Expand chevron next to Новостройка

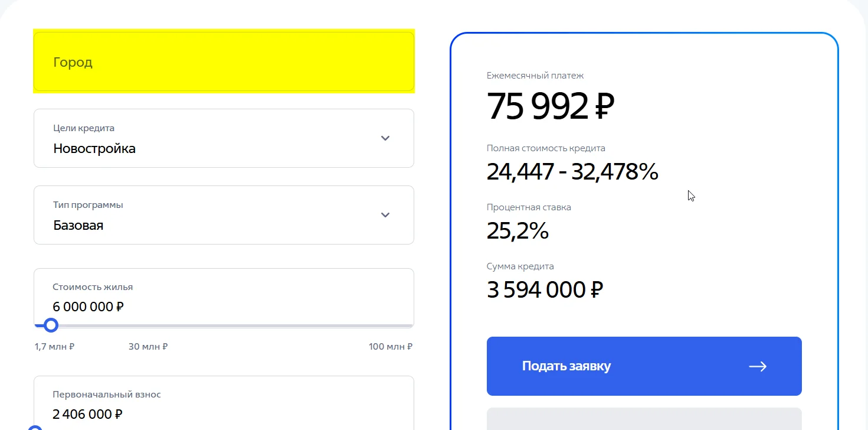385,138
